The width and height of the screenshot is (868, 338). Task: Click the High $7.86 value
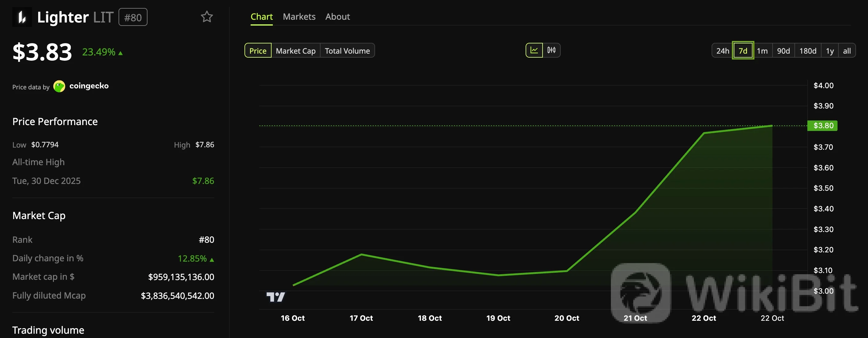pos(204,145)
